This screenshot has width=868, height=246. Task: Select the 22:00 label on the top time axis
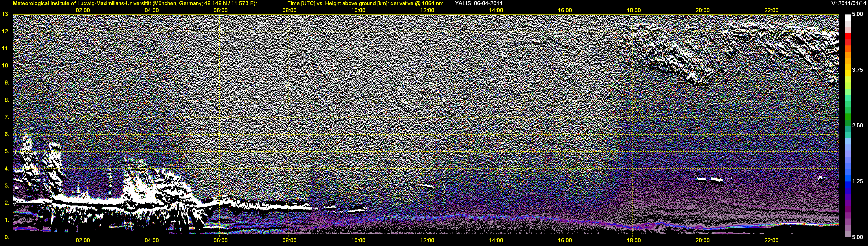click(771, 10)
